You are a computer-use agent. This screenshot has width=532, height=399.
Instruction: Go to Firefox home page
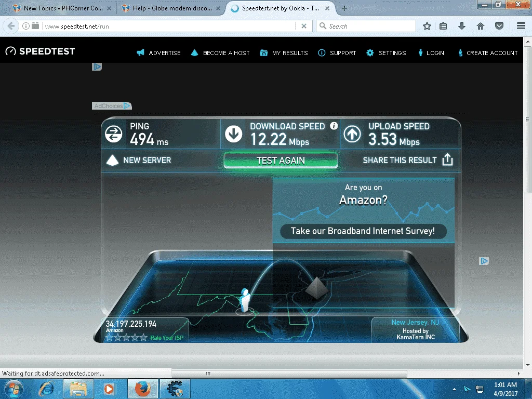click(x=481, y=26)
